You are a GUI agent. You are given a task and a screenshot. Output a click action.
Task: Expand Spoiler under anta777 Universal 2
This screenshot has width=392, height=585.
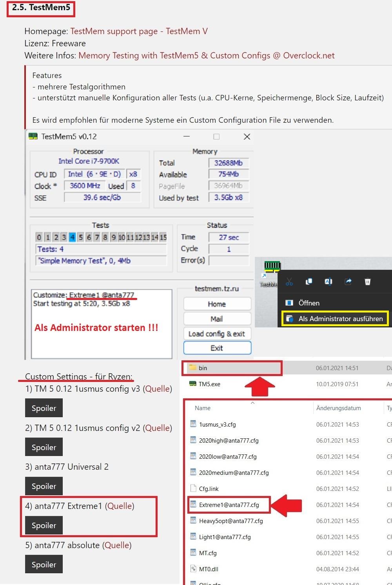point(44,486)
